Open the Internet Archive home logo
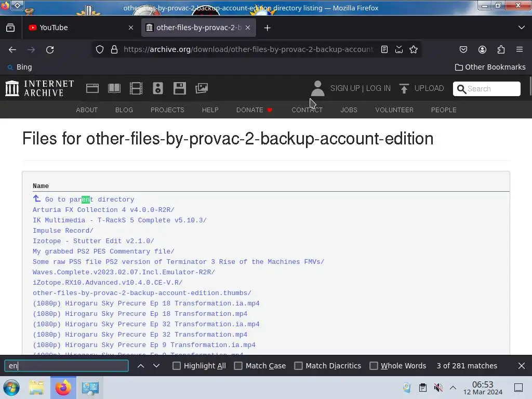Image resolution: width=532 pixels, height=399 pixels. coord(39,88)
